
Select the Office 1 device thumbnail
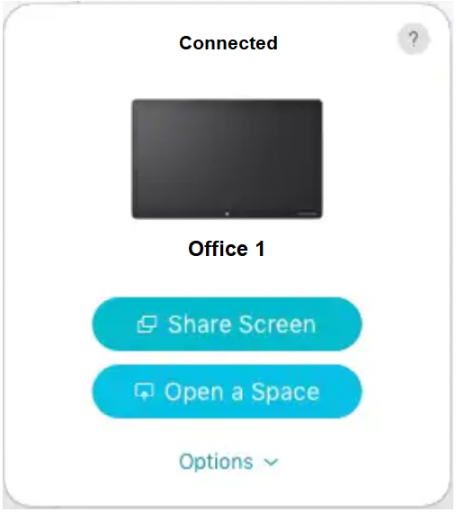(227, 159)
